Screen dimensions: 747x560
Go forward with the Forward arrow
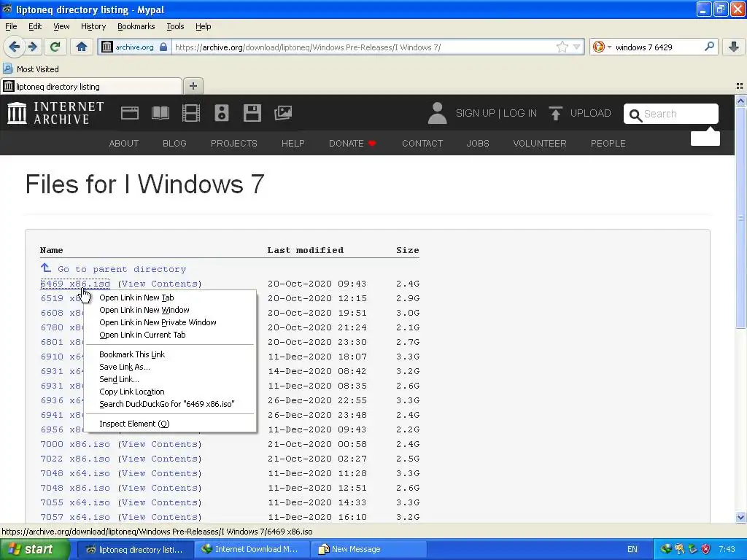[x=33, y=47]
